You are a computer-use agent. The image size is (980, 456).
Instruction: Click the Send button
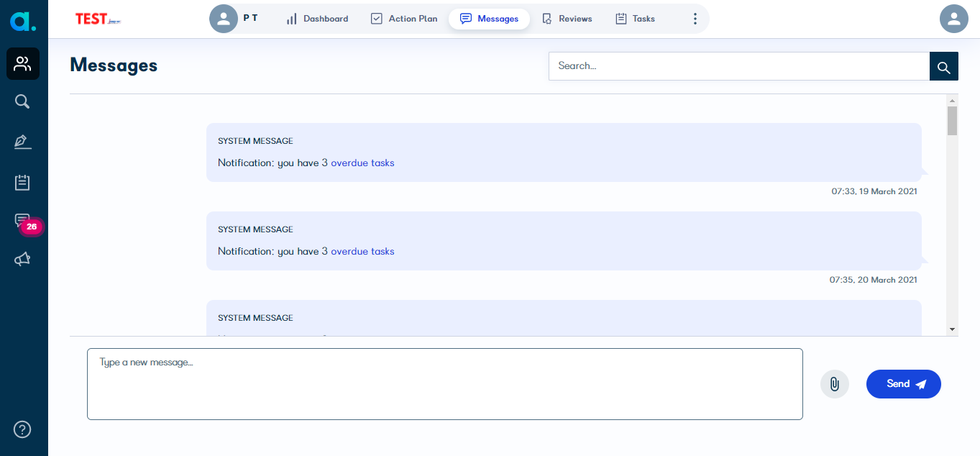904,384
